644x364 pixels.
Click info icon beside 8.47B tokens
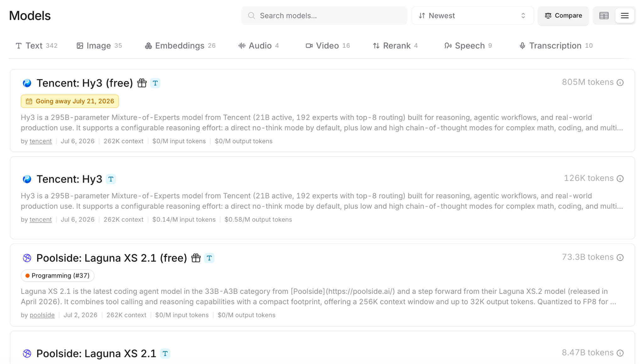click(620, 353)
